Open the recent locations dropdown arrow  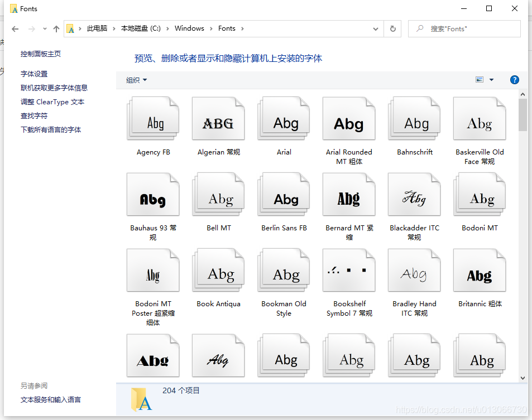coord(45,29)
